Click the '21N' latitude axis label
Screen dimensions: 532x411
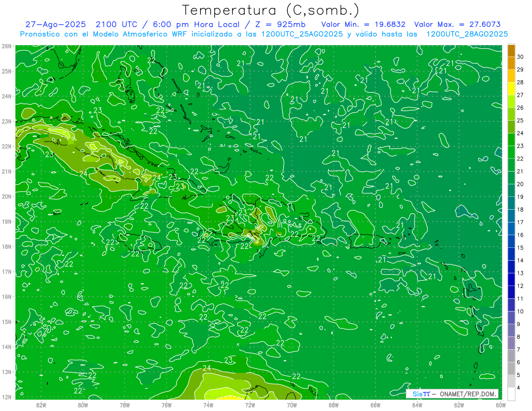pyautogui.click(x=6, y=171)
